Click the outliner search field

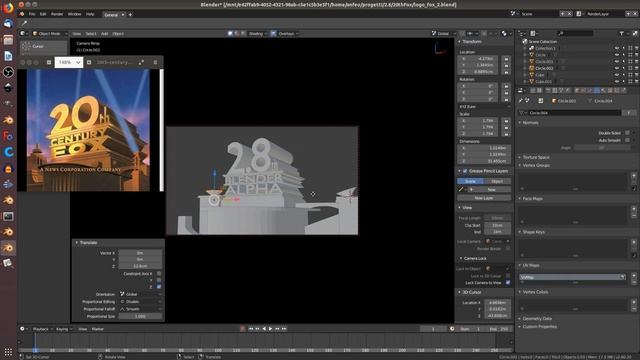(x=575, y=33)
